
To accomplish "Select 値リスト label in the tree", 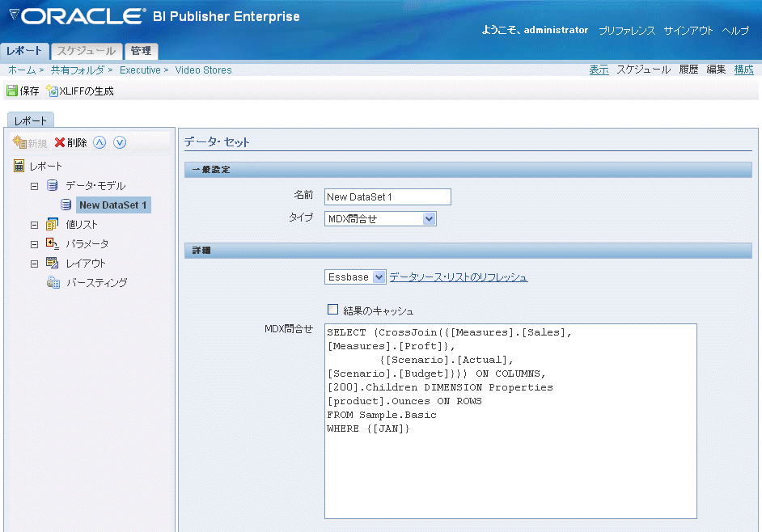I will click(82, 225).
